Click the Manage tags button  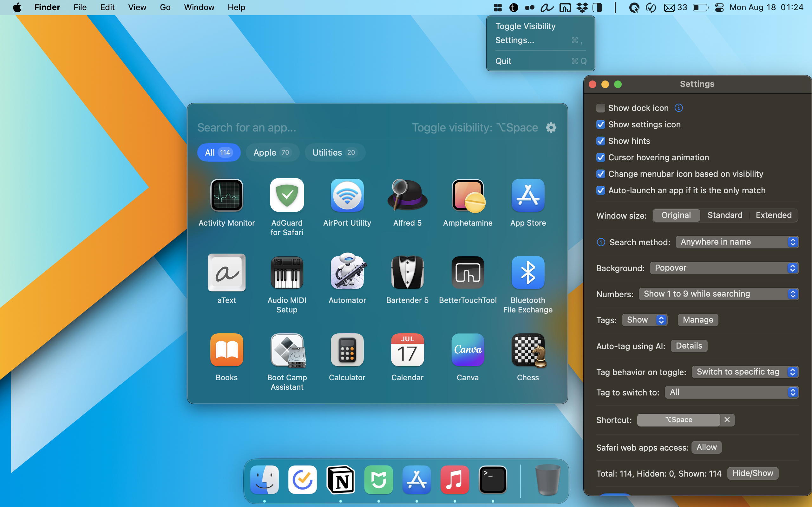[697, 319]
